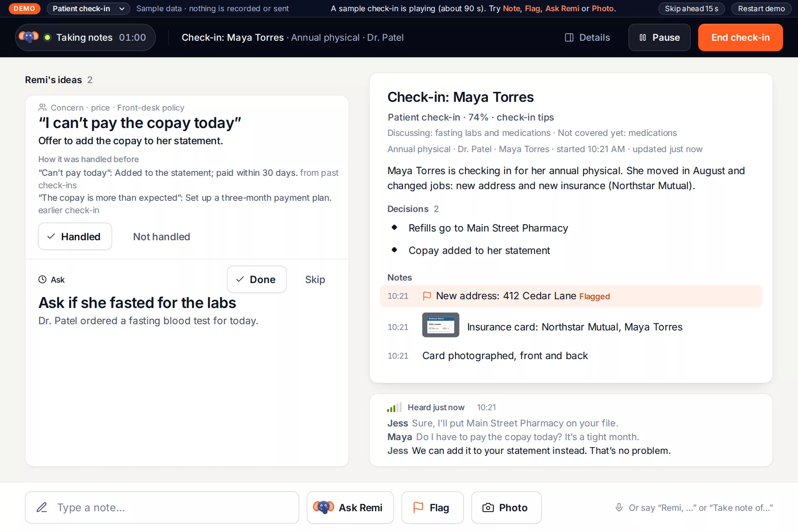This screenshot has width=798, height=532.
Task: Click the Details panel icon
Action: pyautogui.click(x=569, y=37)
